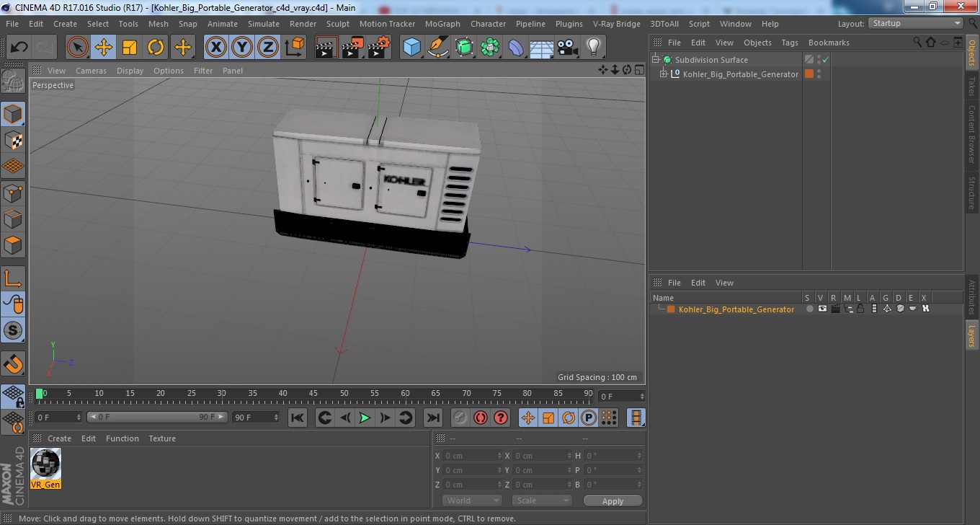The image size is (980, 525).
Task: Open the World coordinate dropdown
Action: click(472, 500)
